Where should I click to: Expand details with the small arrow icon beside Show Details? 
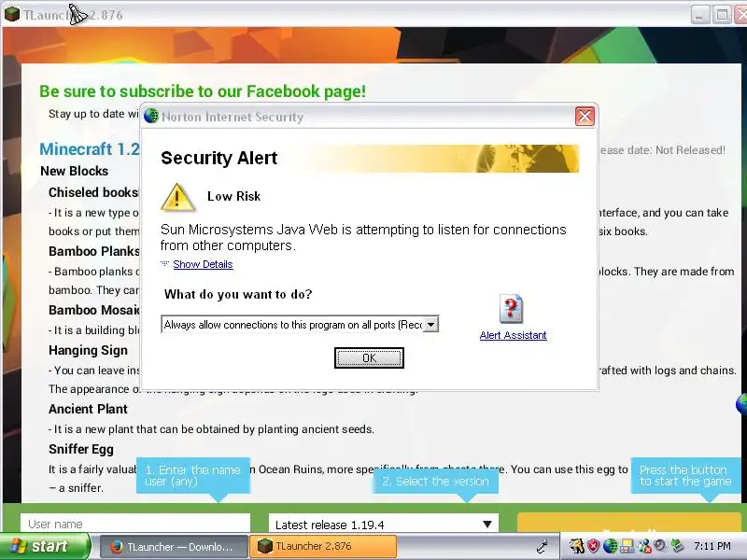click(165, 263)
